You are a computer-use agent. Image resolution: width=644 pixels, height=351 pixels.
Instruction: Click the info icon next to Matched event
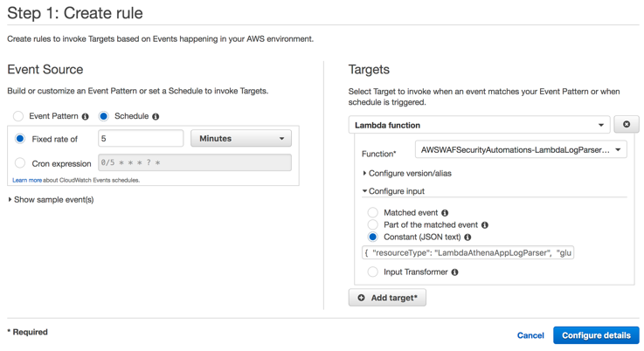pos(445,213)
